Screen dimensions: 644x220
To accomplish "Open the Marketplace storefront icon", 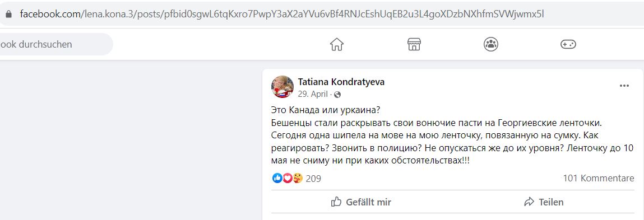I will pos(414,44).
